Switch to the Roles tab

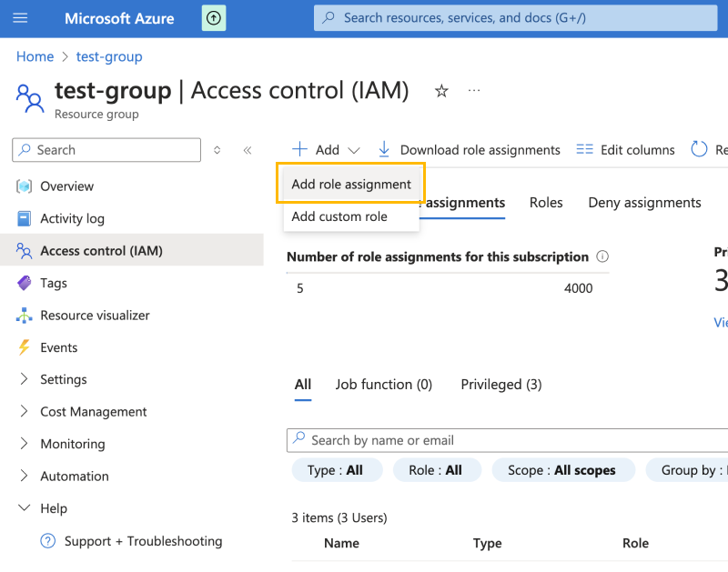point(546,203)
